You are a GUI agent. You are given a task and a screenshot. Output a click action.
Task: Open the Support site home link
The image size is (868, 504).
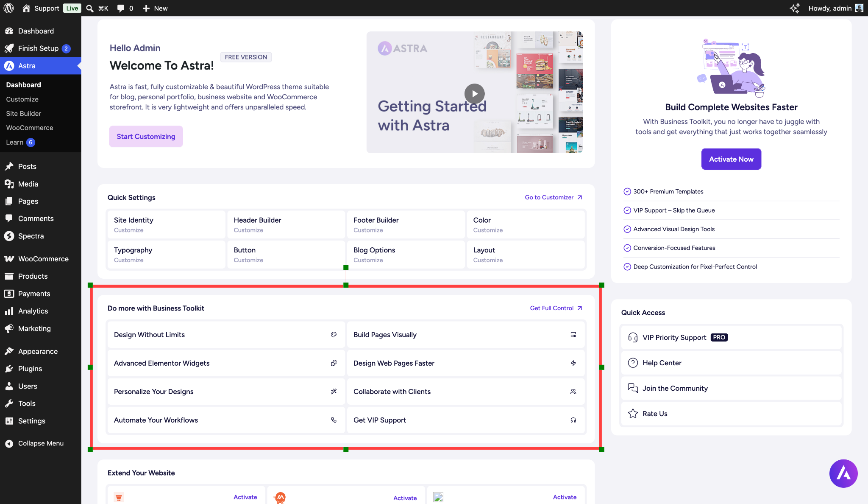tap(41, 8)
